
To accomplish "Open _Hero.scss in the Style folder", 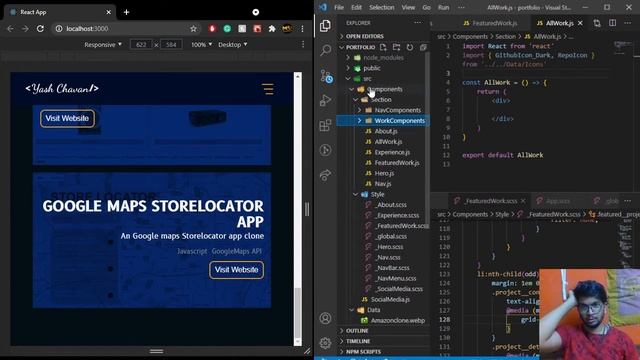I will [389, 247].
